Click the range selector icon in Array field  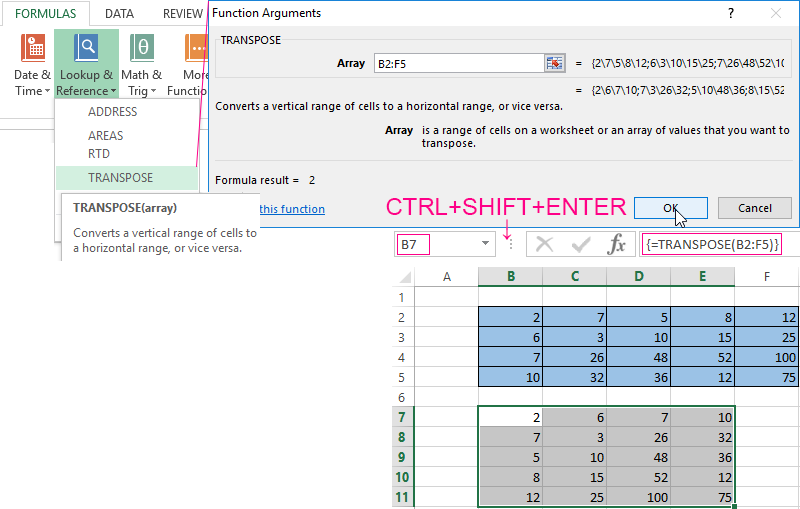pyautogui.click(x=555, y=64)
